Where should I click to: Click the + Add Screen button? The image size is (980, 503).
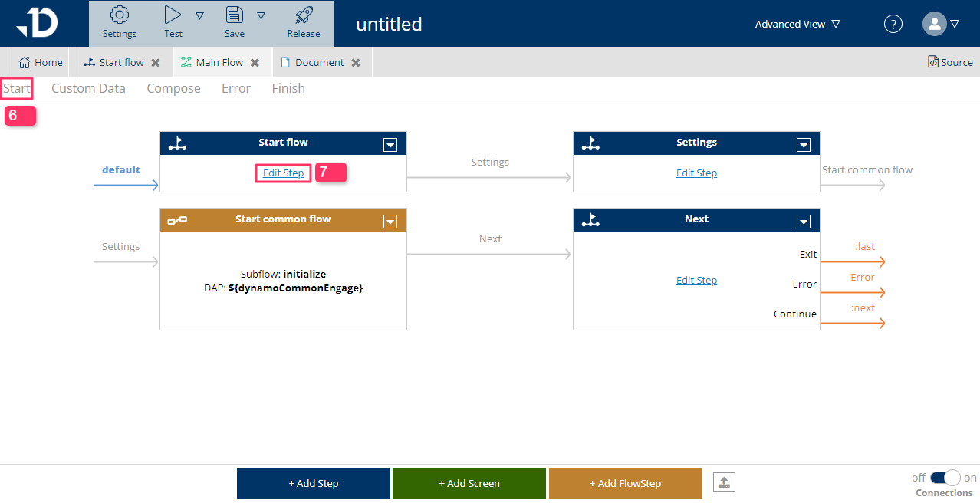[469, 483]
